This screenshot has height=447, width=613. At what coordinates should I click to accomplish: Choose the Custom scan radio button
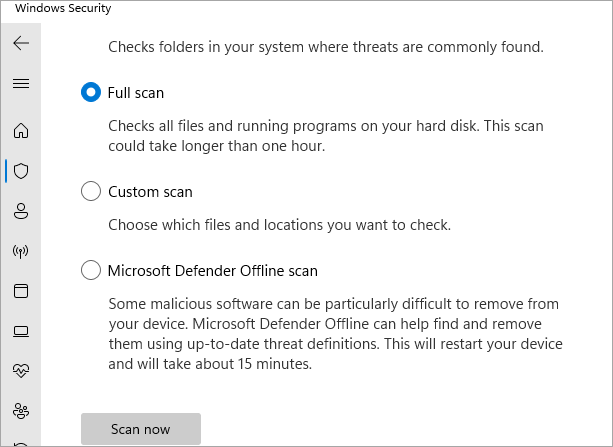tap(91, 191)
